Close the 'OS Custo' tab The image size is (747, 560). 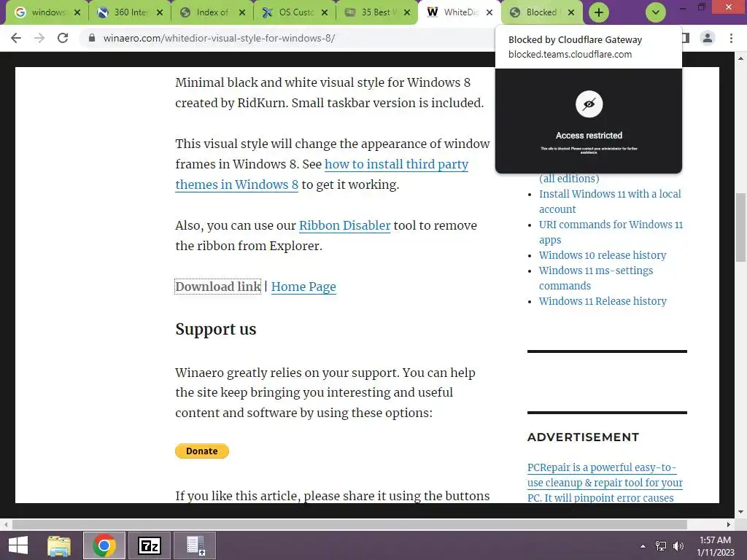325,12
